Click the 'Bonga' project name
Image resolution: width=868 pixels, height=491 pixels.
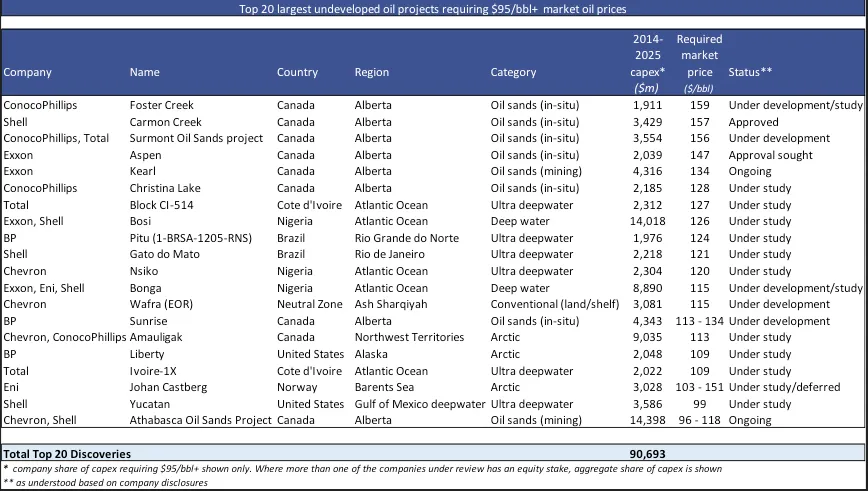pyautogui.click(x=146, y=288)
